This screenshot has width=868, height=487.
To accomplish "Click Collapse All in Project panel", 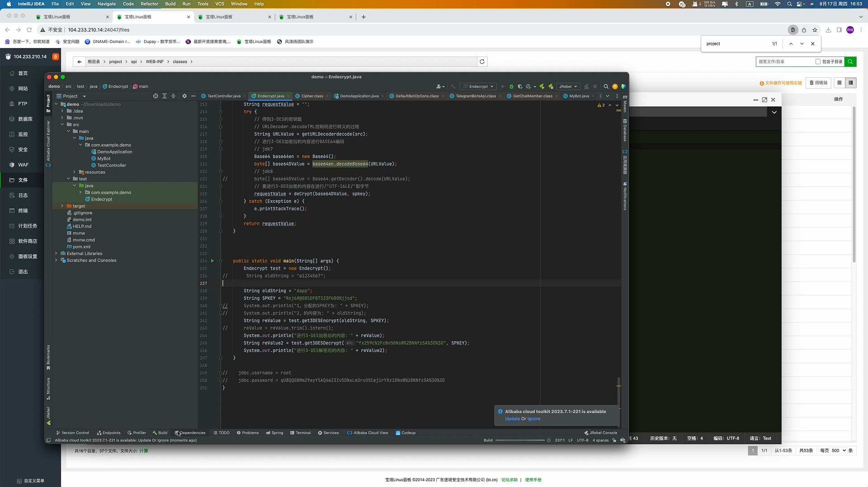I will click(173, 96).
